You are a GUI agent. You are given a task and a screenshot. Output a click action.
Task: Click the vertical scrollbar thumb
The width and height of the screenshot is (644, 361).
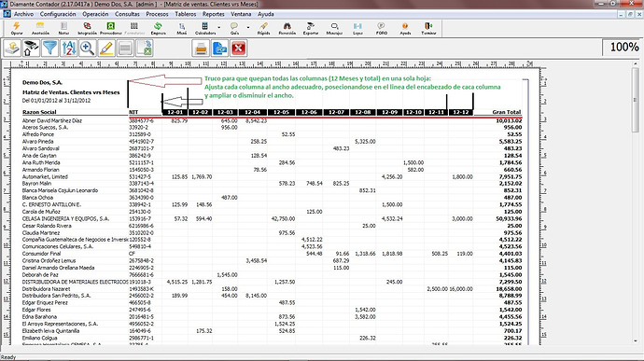click(x=635, y=100)
